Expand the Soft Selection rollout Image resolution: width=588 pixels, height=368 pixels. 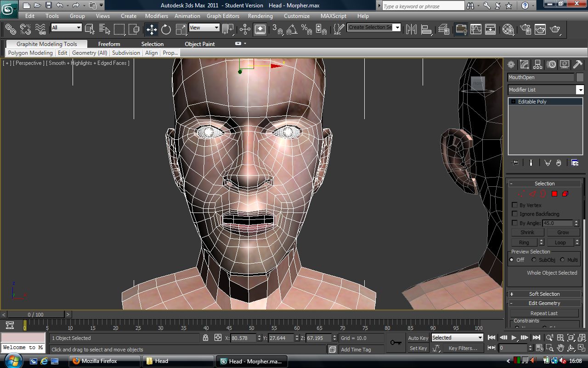544,294
